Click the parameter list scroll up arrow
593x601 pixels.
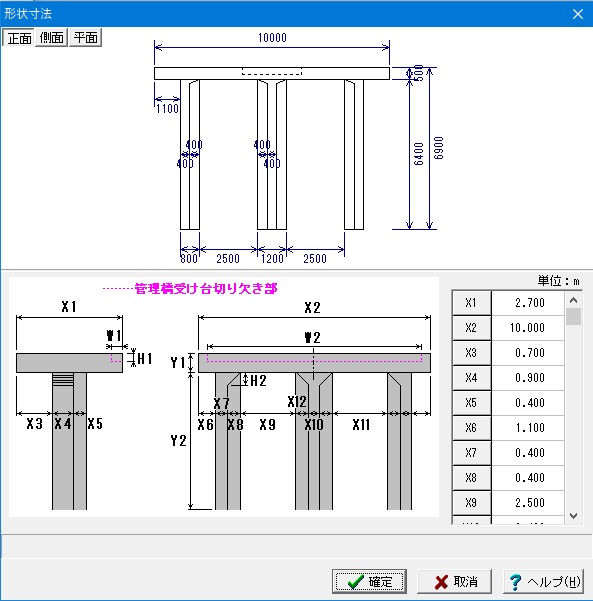tap(573, 300)
